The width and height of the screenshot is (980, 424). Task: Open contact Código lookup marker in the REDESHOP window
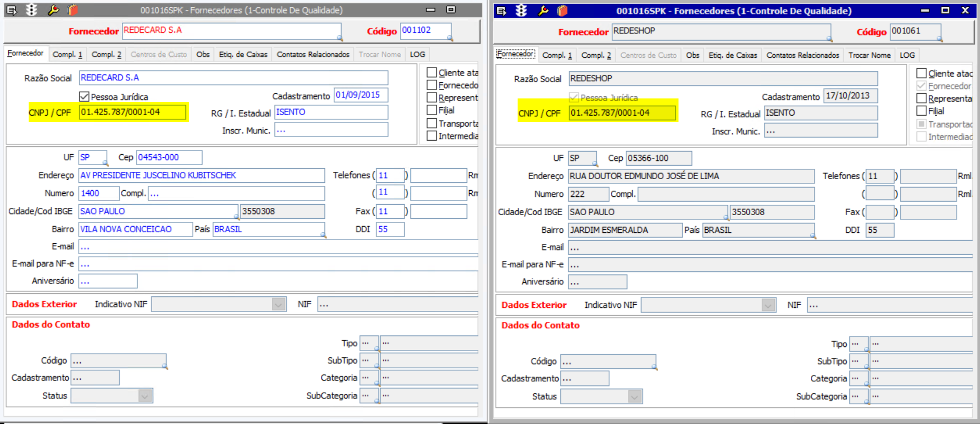[654, 367]
